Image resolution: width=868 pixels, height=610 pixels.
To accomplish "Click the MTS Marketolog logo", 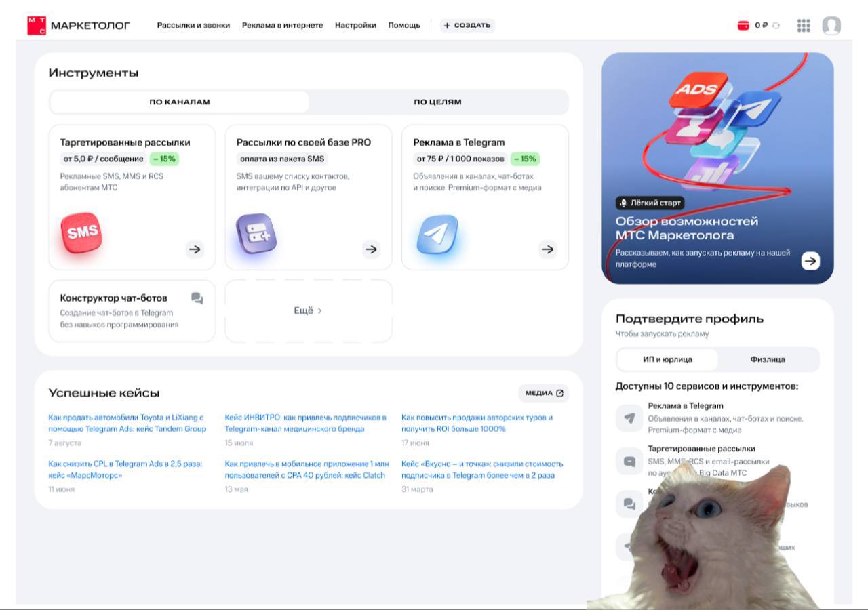I will [78, 26].
